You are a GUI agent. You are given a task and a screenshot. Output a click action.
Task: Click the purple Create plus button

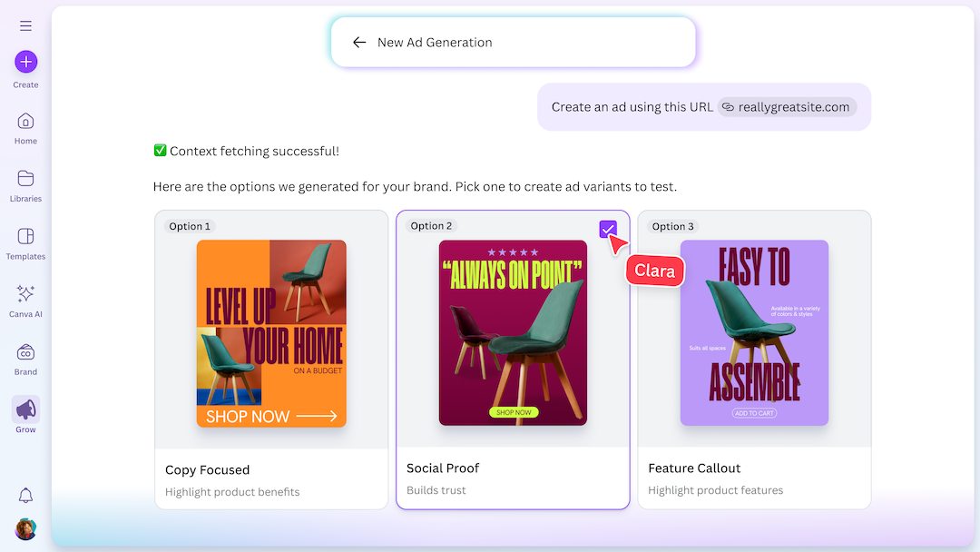pyautogui.click(x=25, y=62)
